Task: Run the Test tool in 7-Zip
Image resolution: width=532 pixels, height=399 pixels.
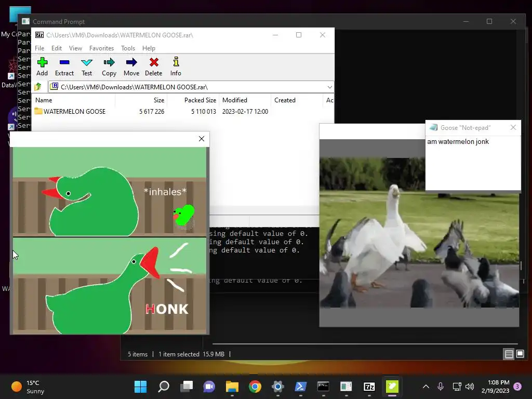Action: pyautogui.click(x=87, y=67)
